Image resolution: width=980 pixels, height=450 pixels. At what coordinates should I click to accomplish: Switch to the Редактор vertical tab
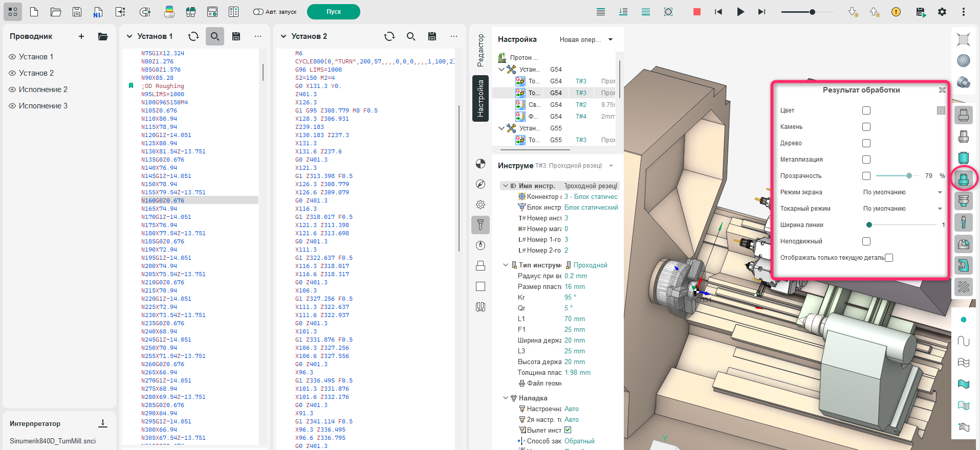pos(480,50)
